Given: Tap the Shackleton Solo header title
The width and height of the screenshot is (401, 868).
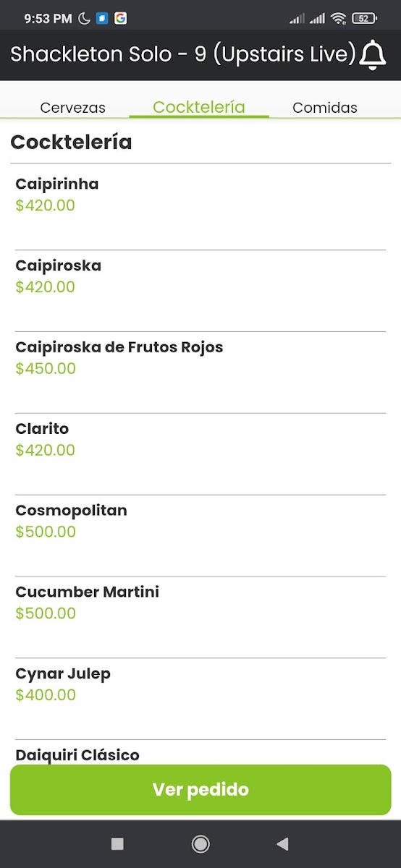Looking at the screenshot, I should tap(183, 55).
